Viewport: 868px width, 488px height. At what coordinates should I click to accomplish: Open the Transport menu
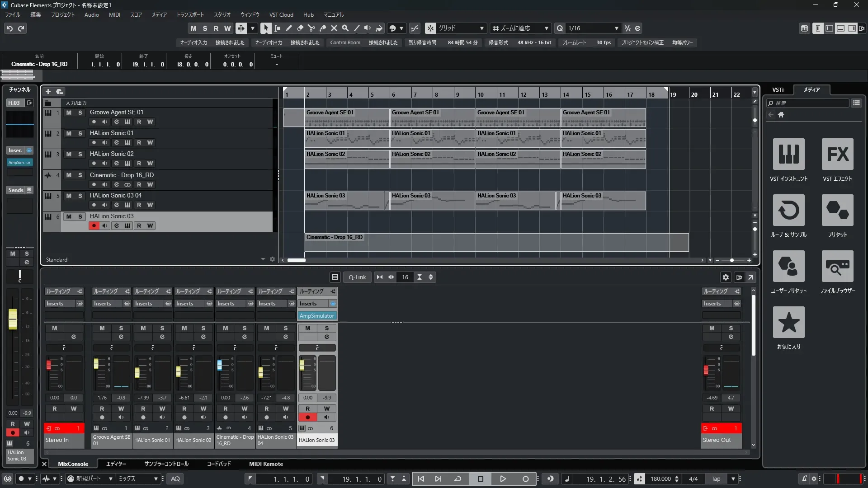(190, 14)
